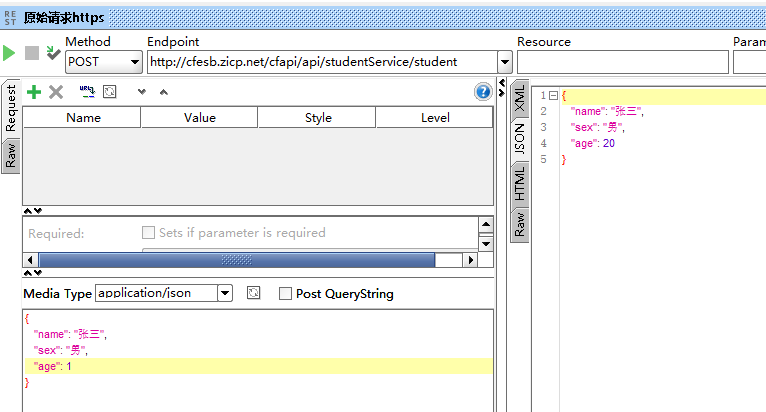This screenshot has width=766, height=412.
Task: Collapse the JSON response root node
Action: [553, 96]
